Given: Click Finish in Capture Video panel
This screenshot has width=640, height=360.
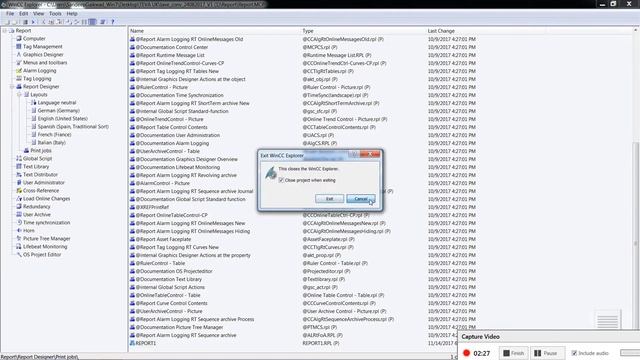Looking at the screenshot, I should tap(513, 353).
